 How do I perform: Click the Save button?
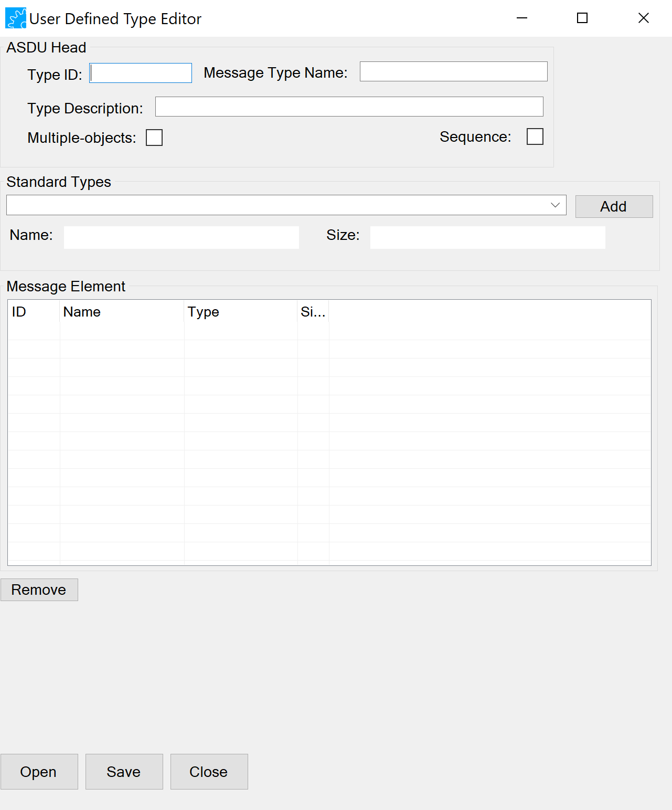[124, 772]
